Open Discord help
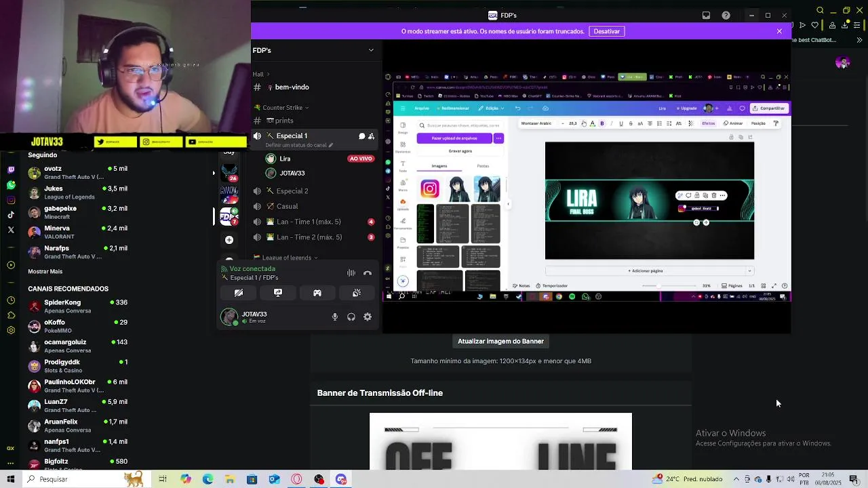868x488 pixels. [x=726, y=16]
